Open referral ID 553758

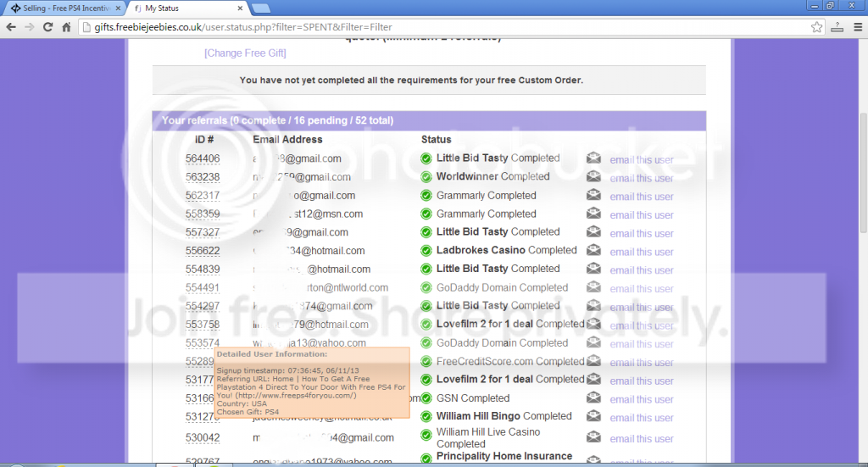pyautogui.click(x=203, y=325)
